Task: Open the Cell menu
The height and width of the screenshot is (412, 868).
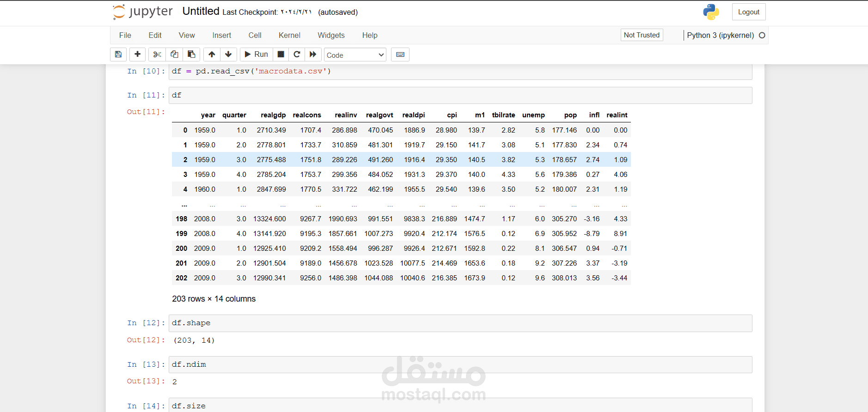Action: [x=255, y=35]
